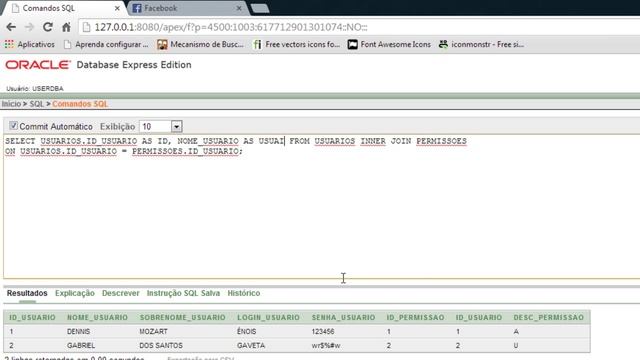This screenshot has height=360, width=640.
Task: Select the DENNIS name cell
Action: coord(78,331)
